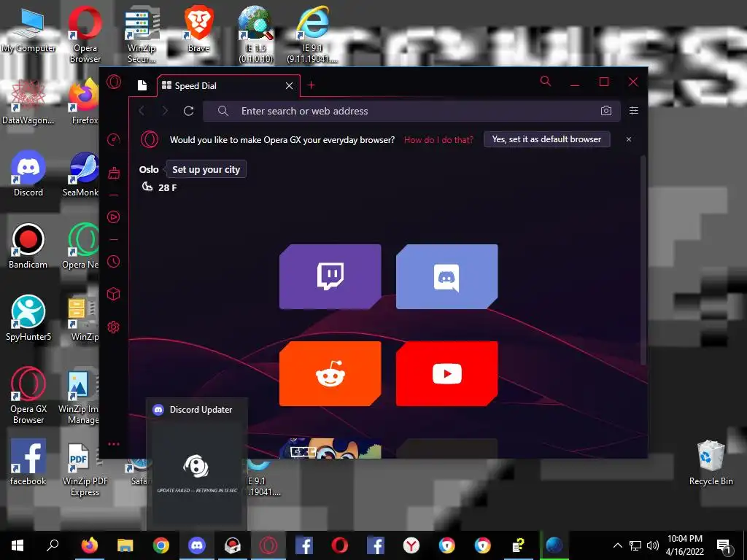Screen dimensions: 747x560
Task: Open Discord from the taskbar
Action: point(197,545)
